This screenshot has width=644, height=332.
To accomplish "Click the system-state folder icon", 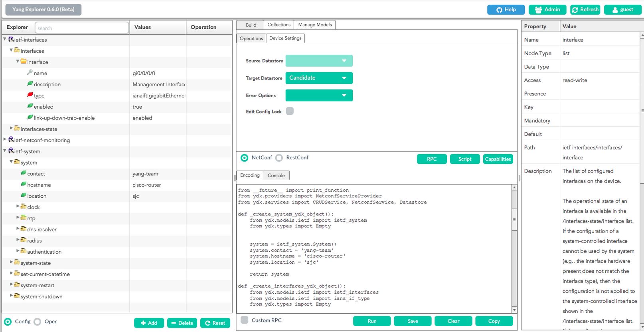I will tap(17, 262).
